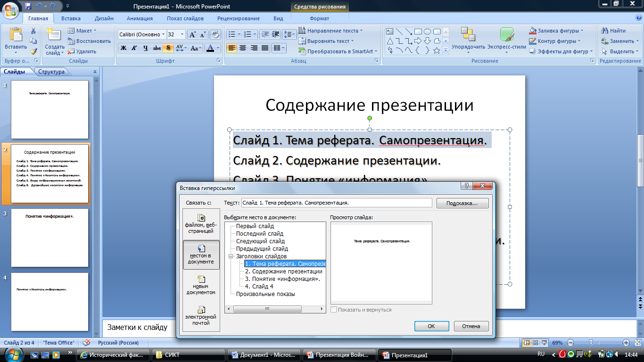Justify the text alignment
Viewport: 644px width, 362px height.
(x=265, y=48)
